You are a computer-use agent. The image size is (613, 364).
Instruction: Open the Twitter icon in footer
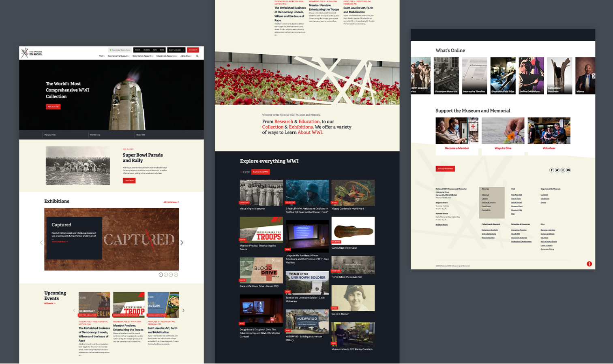pos(557,170)
